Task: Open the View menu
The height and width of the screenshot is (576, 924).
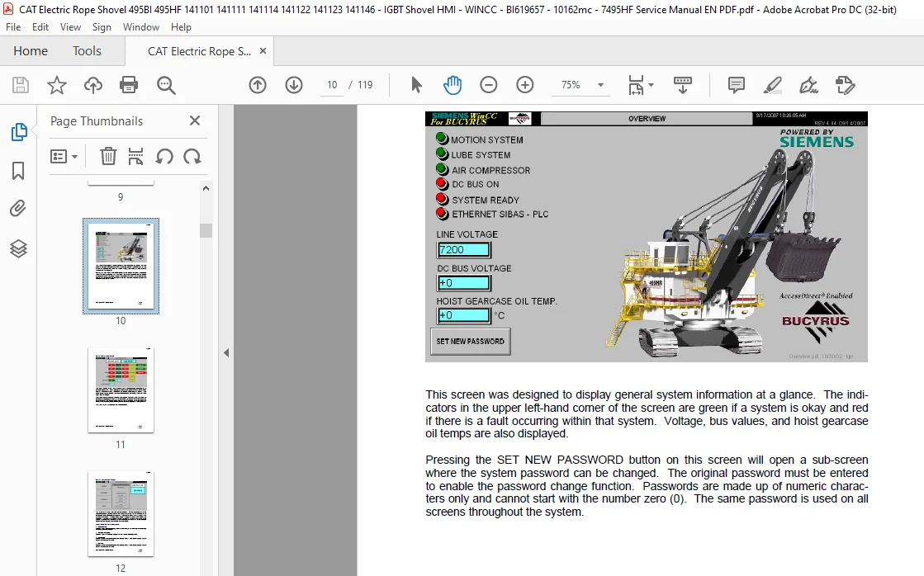Action: coord(70,27)
